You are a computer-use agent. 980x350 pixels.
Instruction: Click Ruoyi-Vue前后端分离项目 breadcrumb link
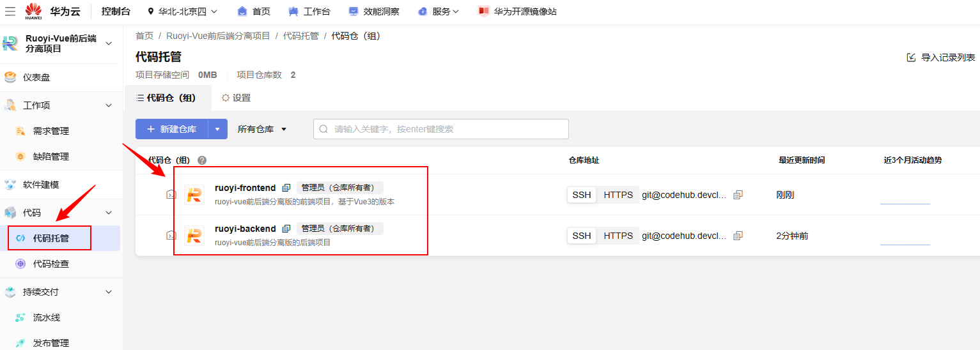point(218,36)
